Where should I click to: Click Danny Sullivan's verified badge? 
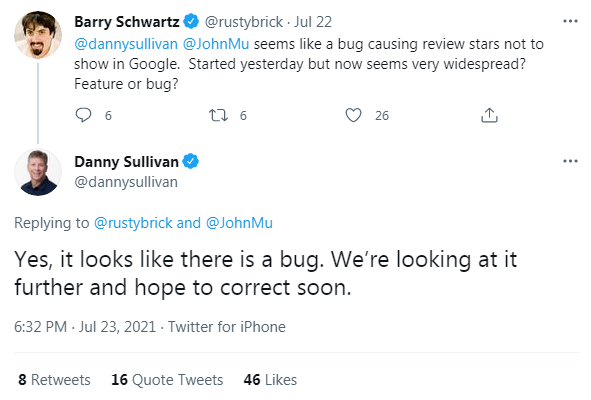point(190,161)
